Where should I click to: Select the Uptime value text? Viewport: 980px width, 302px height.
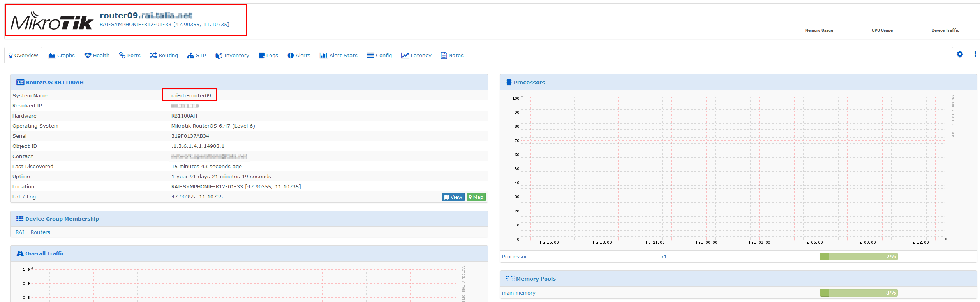[221, 176]
